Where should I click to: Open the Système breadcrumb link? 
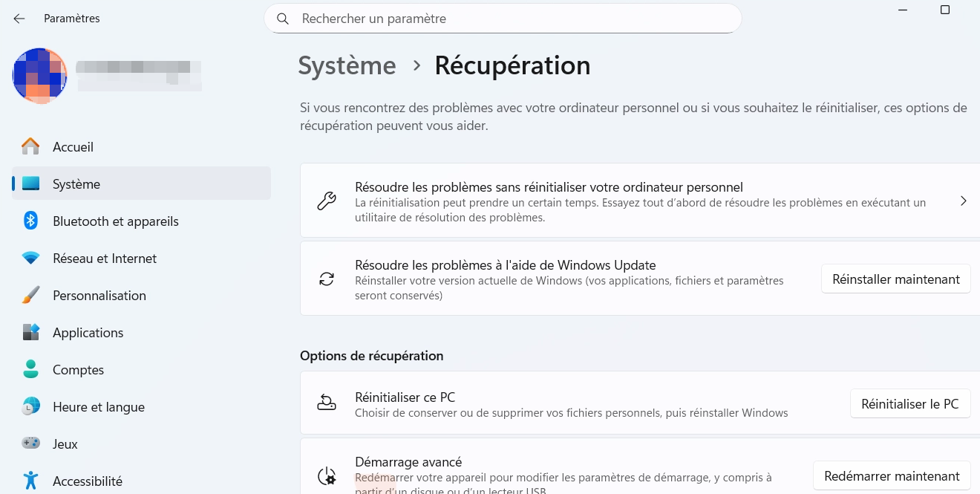click(347, 65)
